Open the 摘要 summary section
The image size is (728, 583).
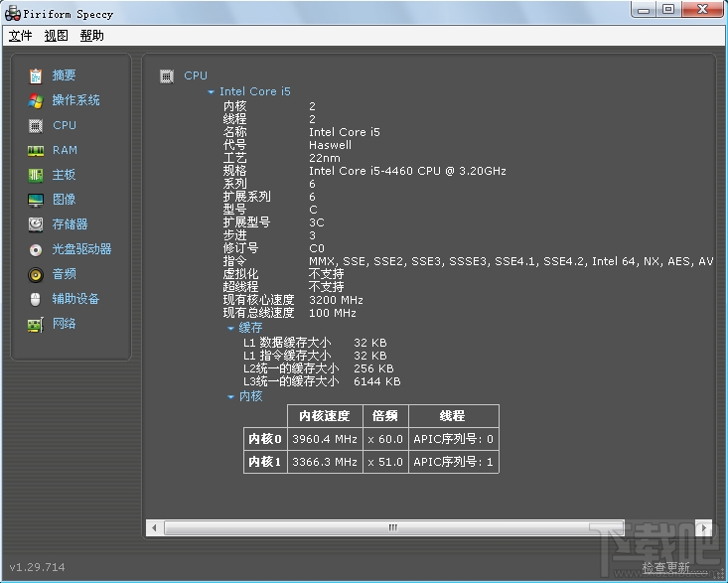pyautogui.click(x=65, y=75)
